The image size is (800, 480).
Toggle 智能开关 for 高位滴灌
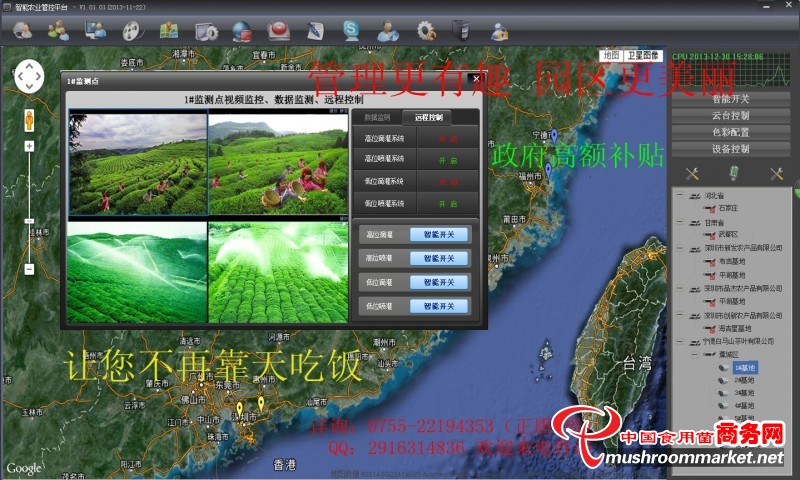click(x=439, y=235)
